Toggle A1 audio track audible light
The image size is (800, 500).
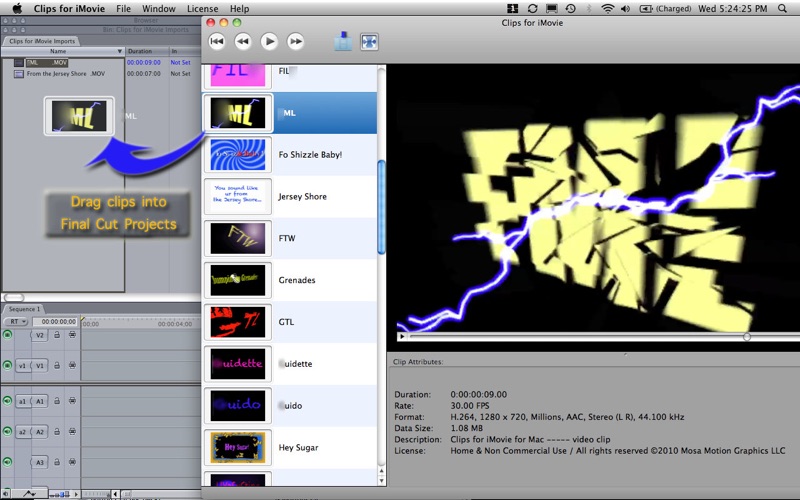coord(8,400)
